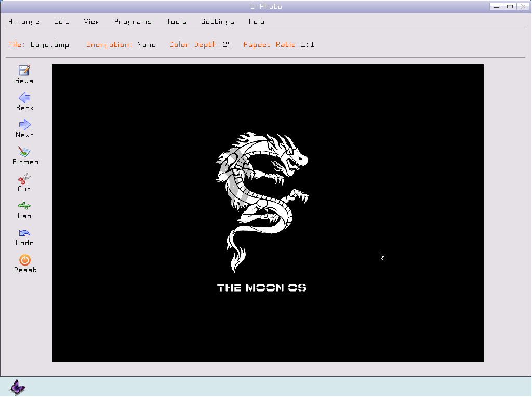Click the Save floppy disk icon
Screen dimensions: 532x397
(x=24, y=70)
